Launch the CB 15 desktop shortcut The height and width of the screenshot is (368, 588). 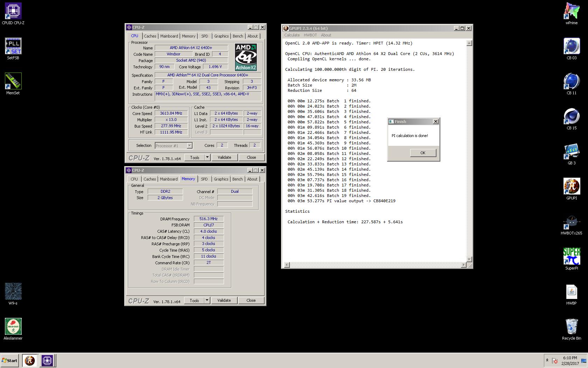pos(572,119)
